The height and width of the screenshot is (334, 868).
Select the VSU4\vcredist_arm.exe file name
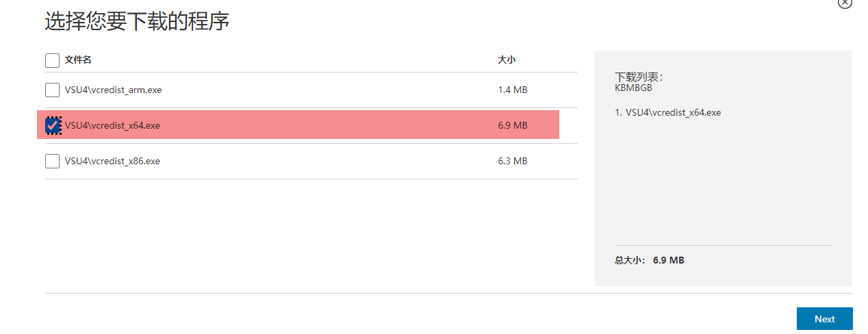[x=113, y=90]
